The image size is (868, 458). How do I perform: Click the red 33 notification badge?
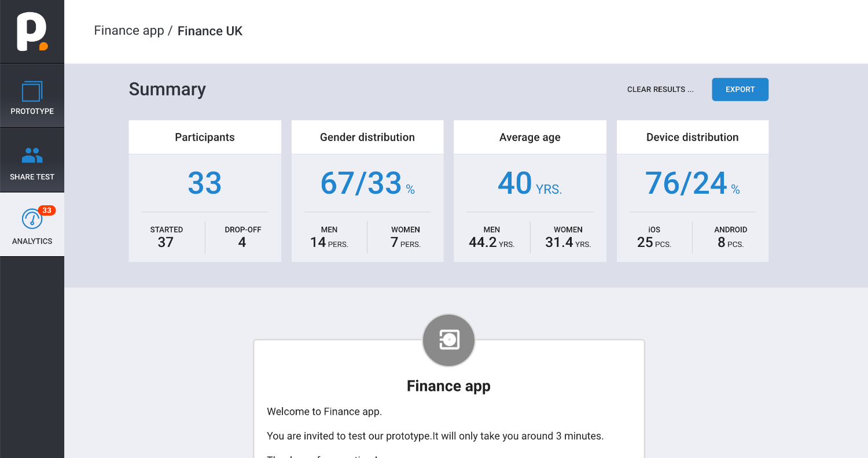(47, 210)
